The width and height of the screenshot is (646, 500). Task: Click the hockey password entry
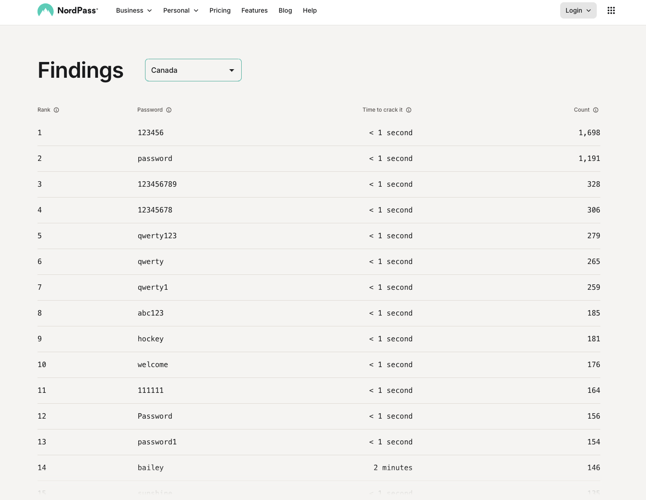(151, 339)
